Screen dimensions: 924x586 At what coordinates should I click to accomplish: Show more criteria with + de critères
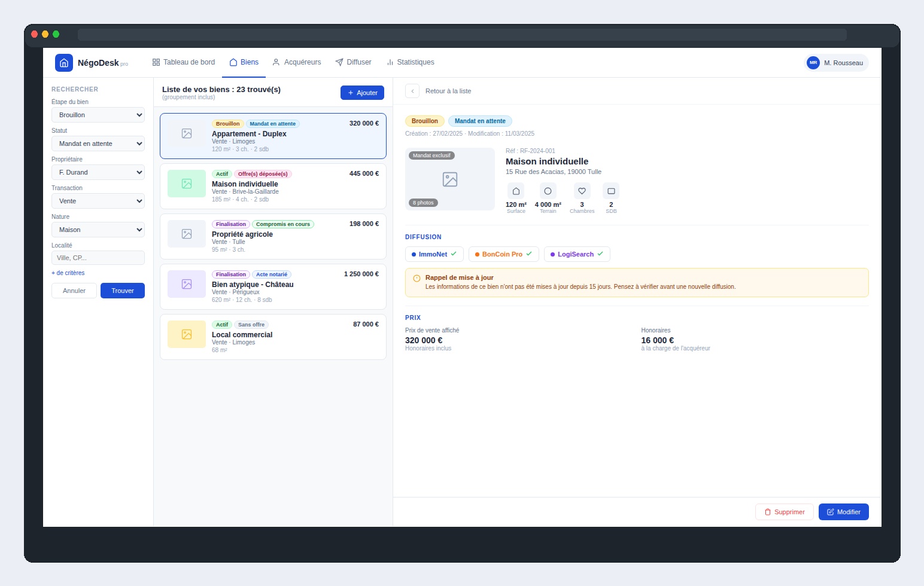pyautogui.click(x=68, y=273)
